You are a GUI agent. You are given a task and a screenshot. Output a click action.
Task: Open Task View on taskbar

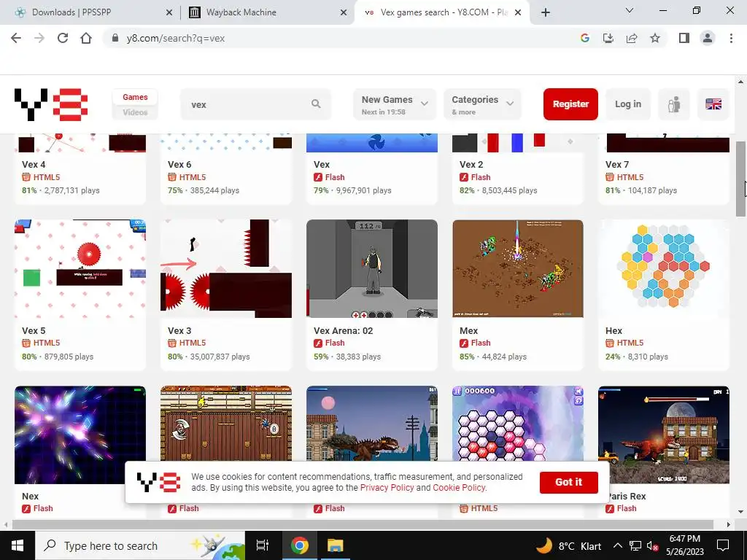point(263,545)
